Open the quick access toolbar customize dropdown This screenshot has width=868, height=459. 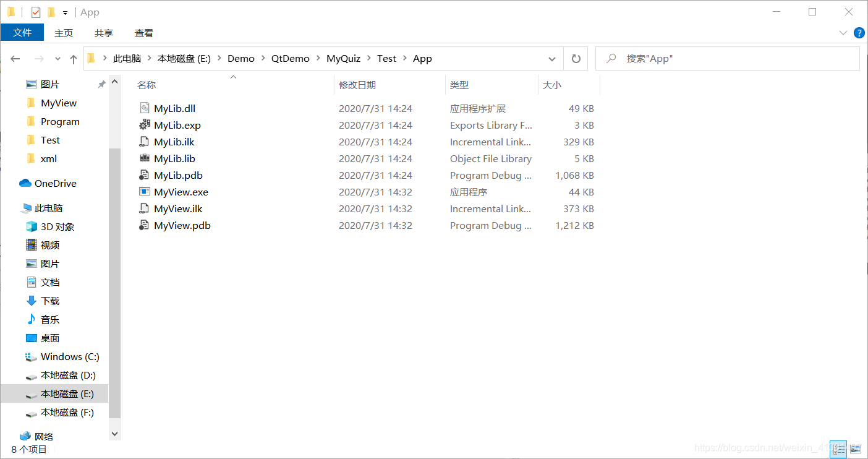[x=65, y=13]
